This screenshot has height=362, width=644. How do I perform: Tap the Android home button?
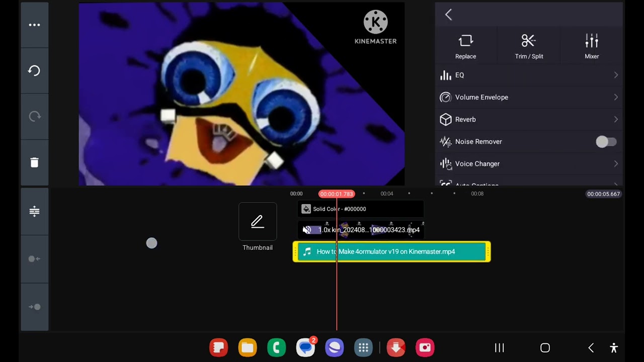545,347
